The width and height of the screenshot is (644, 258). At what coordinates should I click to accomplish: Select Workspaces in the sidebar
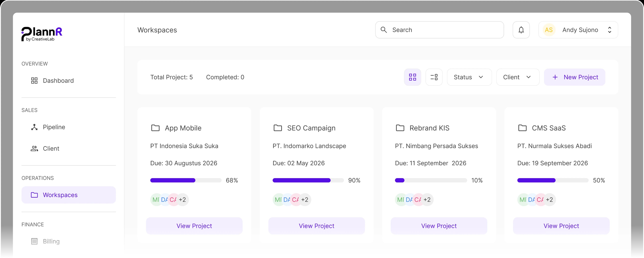pyautogui.click(x=68, y=195)
